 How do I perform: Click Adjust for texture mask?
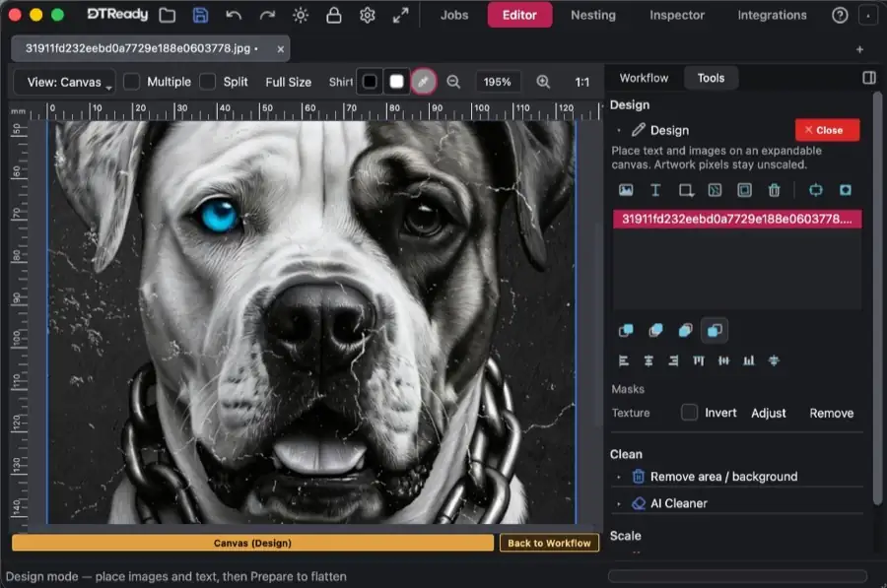[768, 414]
